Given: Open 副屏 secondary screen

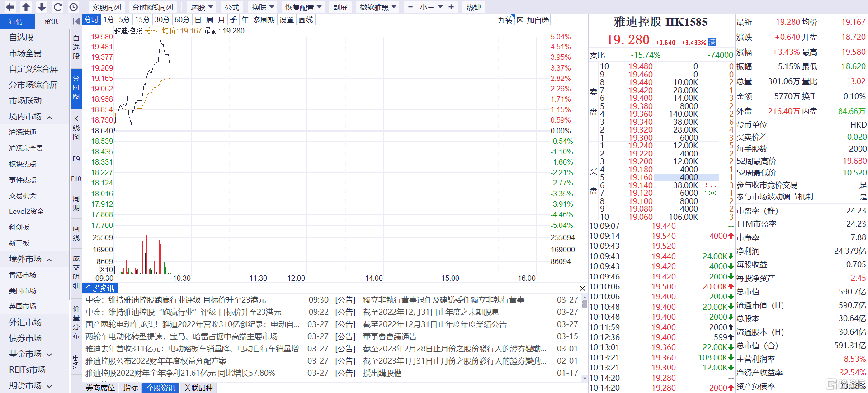Looking at the screenshot, I should [340, 7].
